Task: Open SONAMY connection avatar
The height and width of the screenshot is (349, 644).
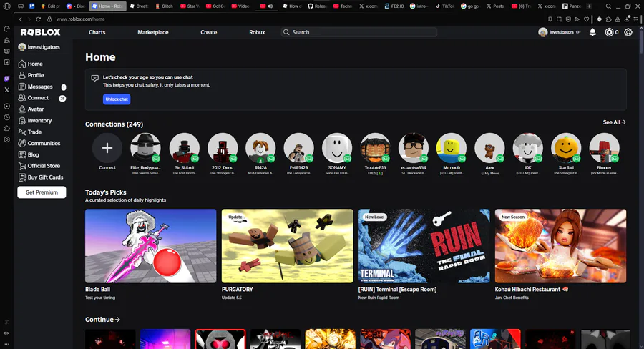Action: point(337,148)
